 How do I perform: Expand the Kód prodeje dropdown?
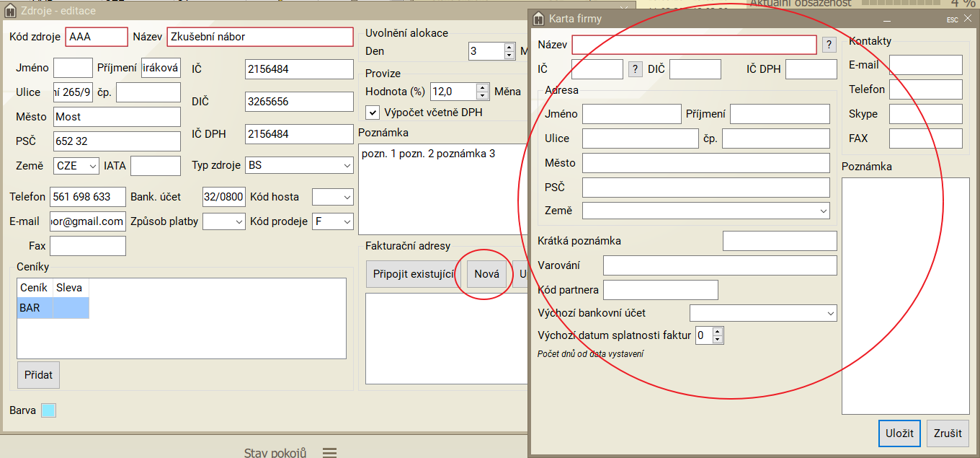(333, 221)
